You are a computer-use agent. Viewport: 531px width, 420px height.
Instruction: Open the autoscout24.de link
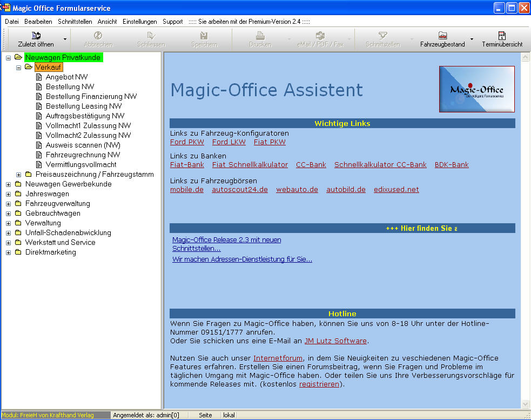pos(240,190)
